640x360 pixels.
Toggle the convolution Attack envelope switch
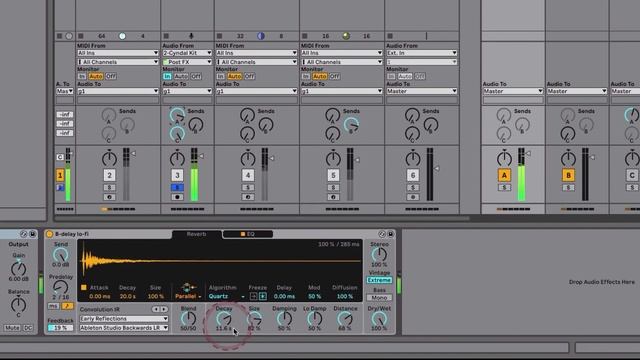click(84, 287)
